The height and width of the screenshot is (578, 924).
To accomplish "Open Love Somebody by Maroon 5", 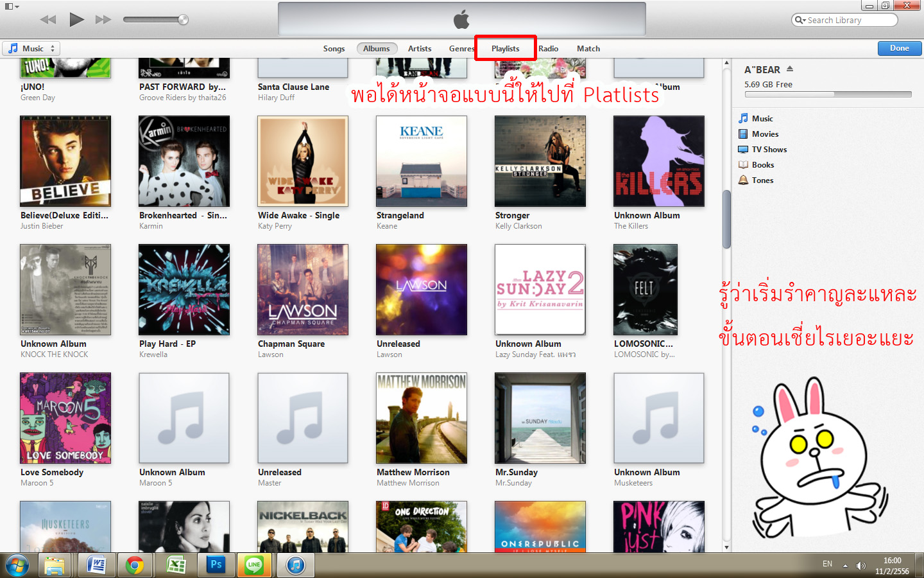I will 65,418.
